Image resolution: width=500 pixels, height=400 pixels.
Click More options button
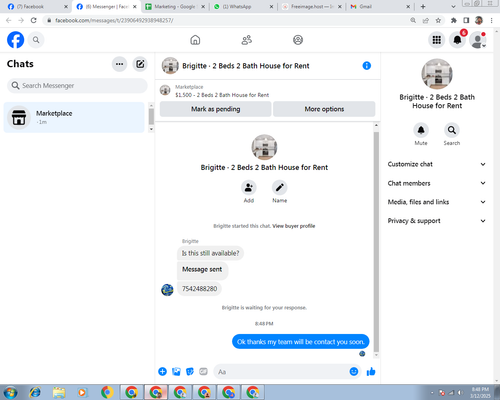324,109
